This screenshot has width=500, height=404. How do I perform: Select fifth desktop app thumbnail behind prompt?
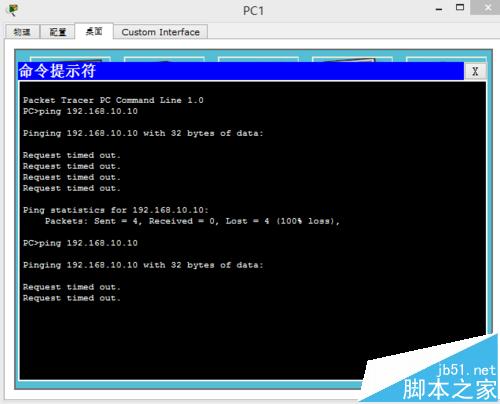(446, 59)
